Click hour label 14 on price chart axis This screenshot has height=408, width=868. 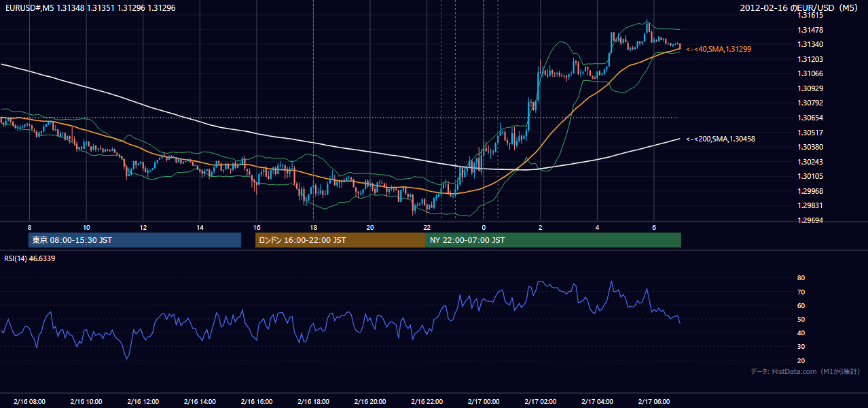[200, 227]
